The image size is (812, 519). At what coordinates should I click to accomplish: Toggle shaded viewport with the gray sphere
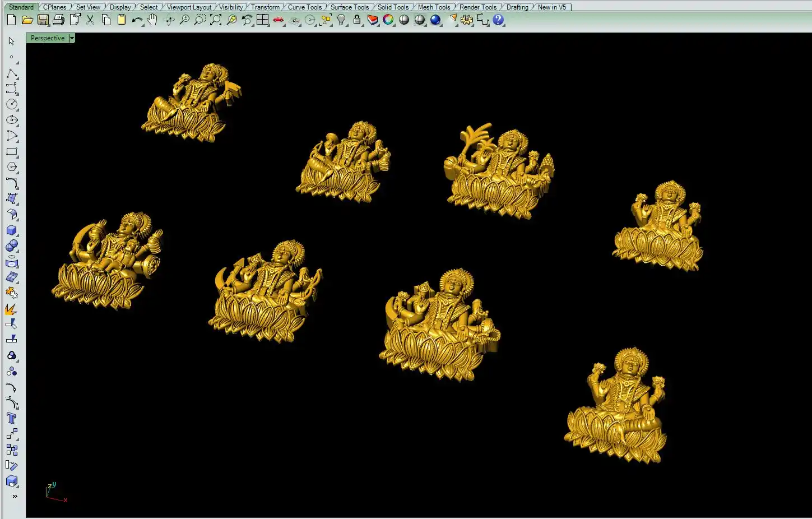click(404, 20)
